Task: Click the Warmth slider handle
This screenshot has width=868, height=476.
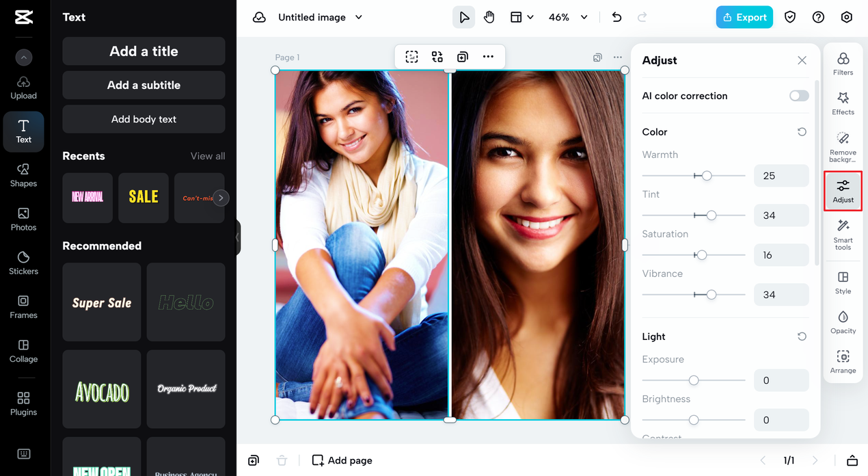Action: (707, 176)
